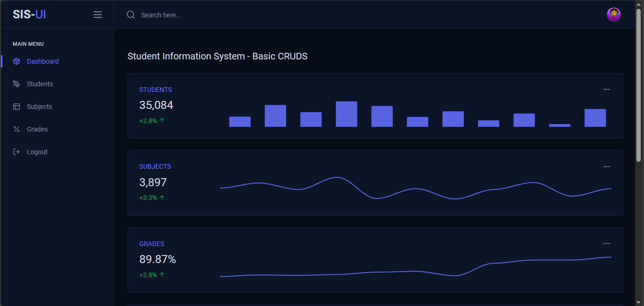The height and width of the screenshot is (306, 644).
Task: Click the search magnifier icon
Action: click(131, 15)
